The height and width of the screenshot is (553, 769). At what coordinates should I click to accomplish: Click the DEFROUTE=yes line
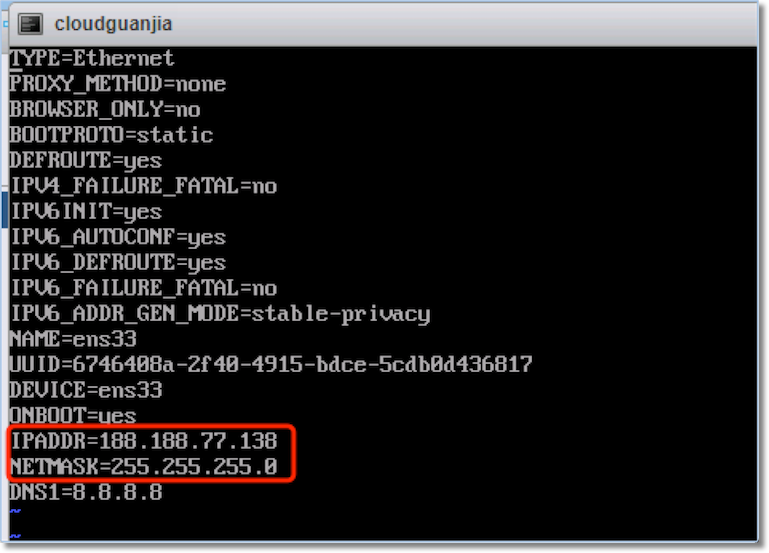[x=86, y=160]
